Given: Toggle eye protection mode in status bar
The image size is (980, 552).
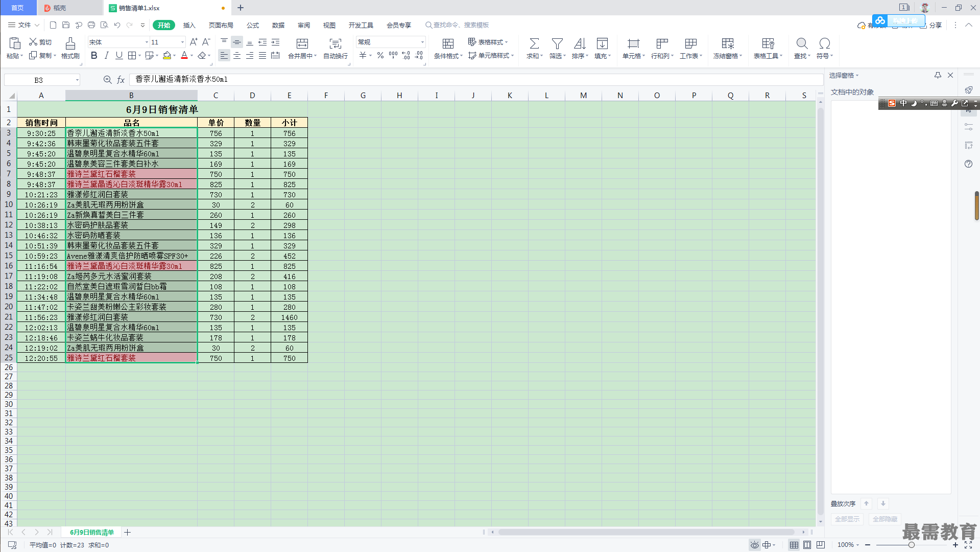Looking at the screenshot, I should click(x=754, y=545).
